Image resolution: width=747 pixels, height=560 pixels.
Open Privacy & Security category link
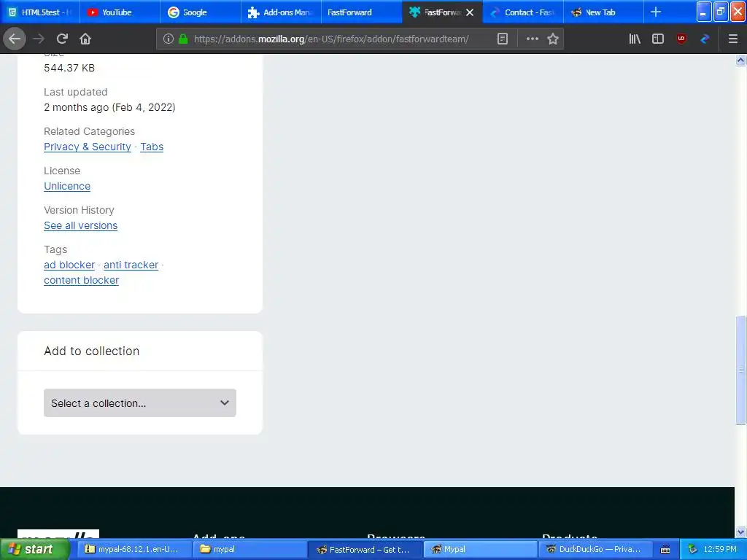tap(88, 147)
